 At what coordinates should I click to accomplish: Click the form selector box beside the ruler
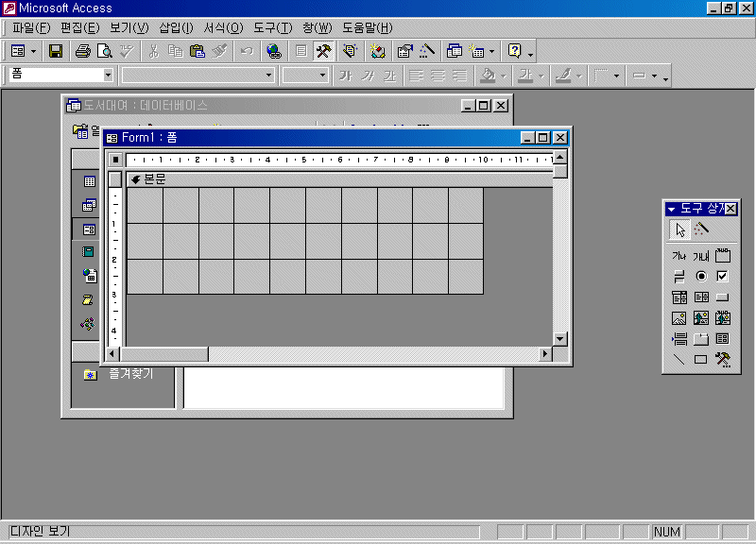[115, 160]
